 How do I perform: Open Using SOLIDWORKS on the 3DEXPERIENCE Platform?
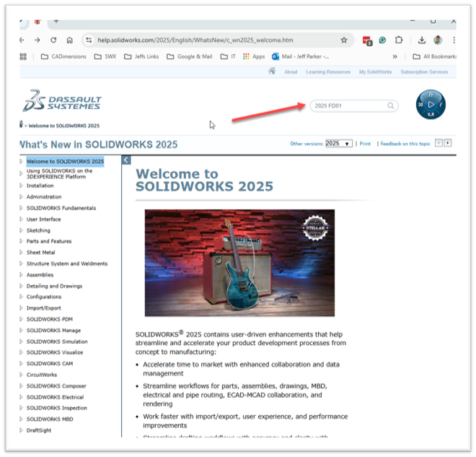tap(59, 173)
